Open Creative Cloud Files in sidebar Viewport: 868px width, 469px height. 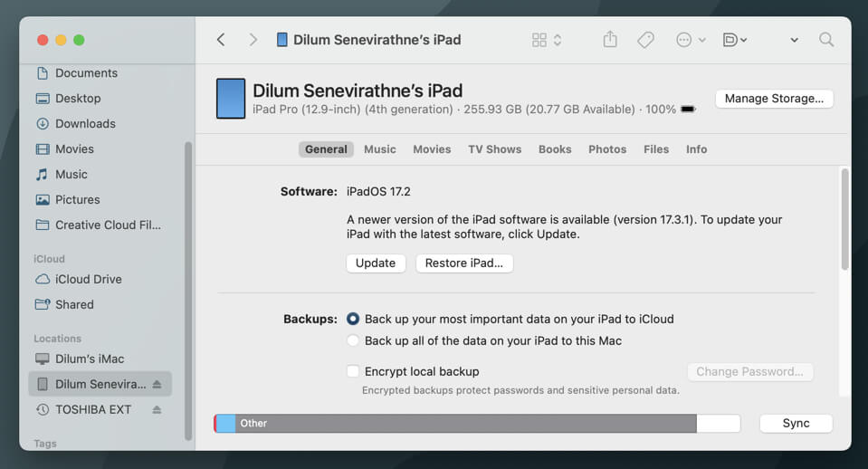click(98, 225)
